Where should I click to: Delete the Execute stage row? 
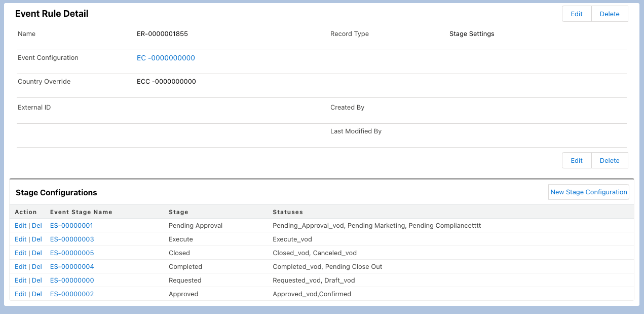37,239
